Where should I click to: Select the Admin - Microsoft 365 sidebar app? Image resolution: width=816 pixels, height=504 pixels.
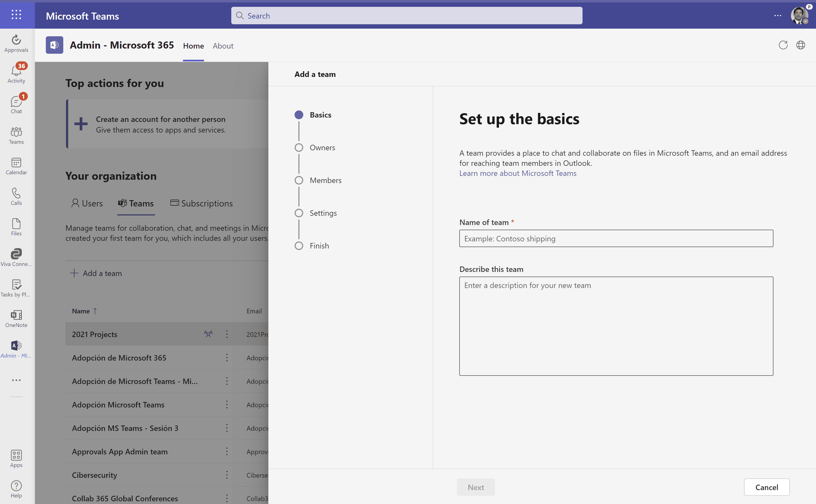click(x=16, y=349)
